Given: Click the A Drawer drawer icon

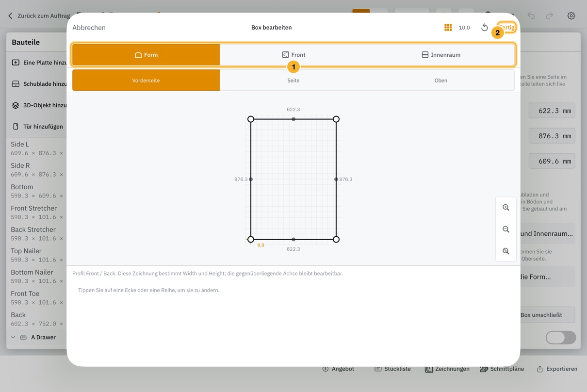Looking at the screenshot, I should coord(23,337).
